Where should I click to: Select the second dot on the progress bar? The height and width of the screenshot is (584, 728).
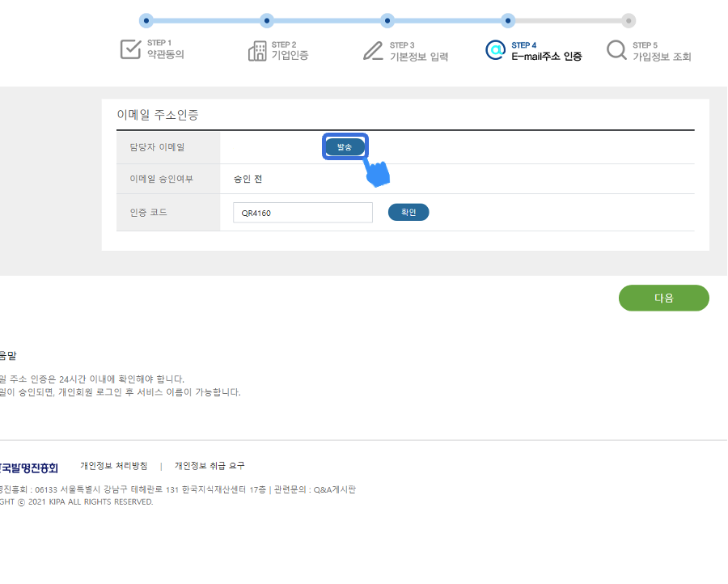click(x=267, y=20)
